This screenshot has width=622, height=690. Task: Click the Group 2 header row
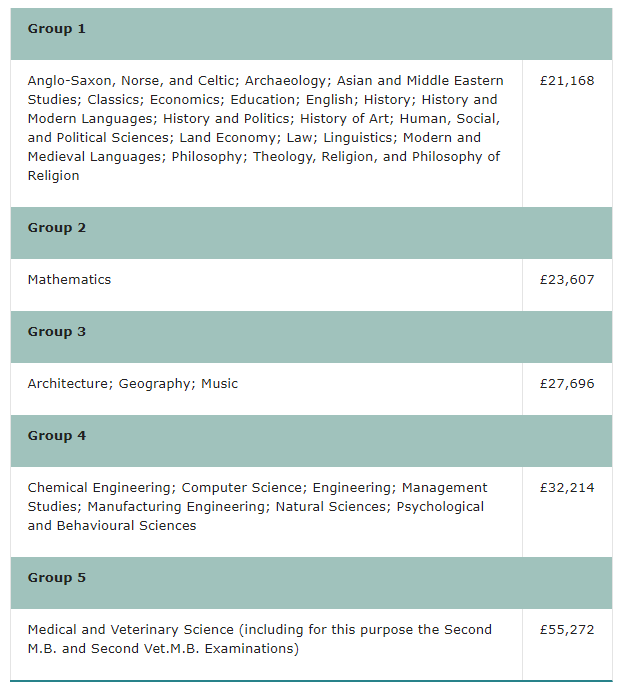pos(311,233)
